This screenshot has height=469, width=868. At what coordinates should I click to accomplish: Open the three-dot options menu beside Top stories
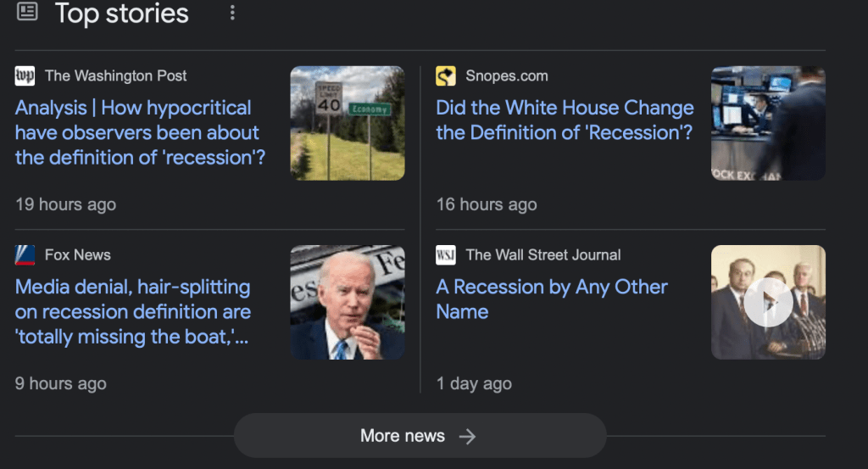[x=232, y=13]
